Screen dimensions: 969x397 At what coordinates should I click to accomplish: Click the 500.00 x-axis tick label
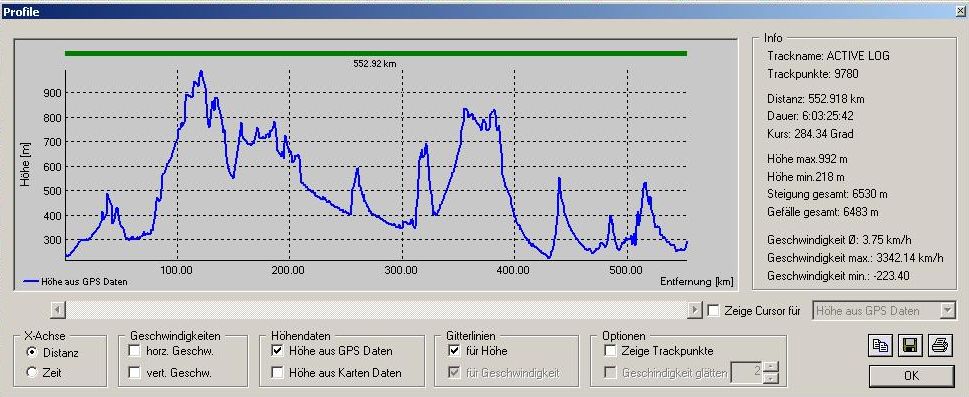(x=627, y=270)
